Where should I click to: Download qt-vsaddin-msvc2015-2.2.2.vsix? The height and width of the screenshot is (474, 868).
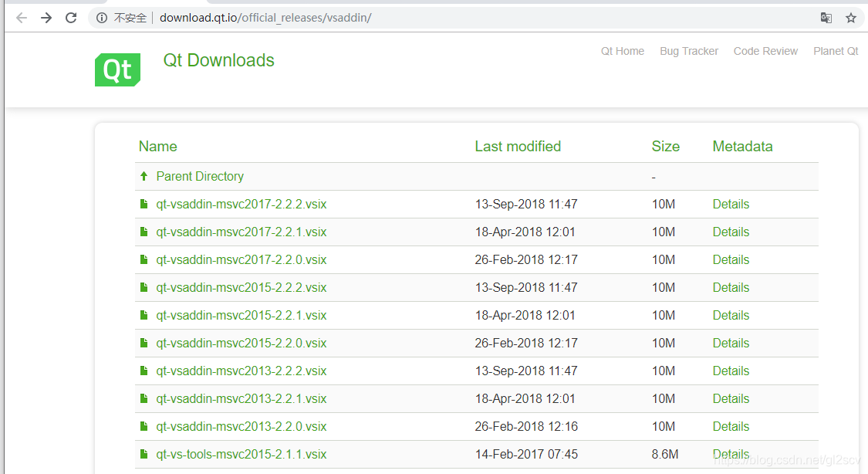(x=241, y=287)
